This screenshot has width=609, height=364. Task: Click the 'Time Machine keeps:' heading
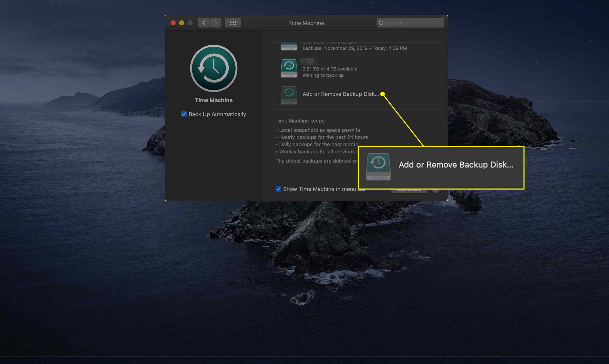coord(300,121)
